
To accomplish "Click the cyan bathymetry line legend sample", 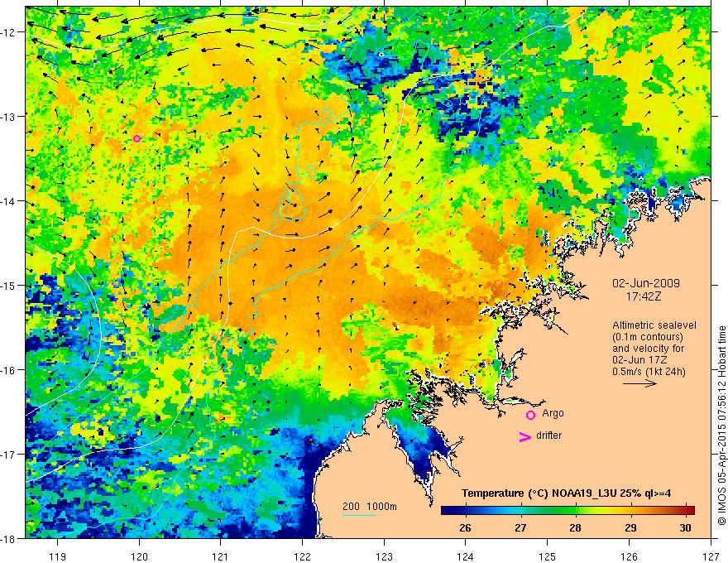I will 359,515.
